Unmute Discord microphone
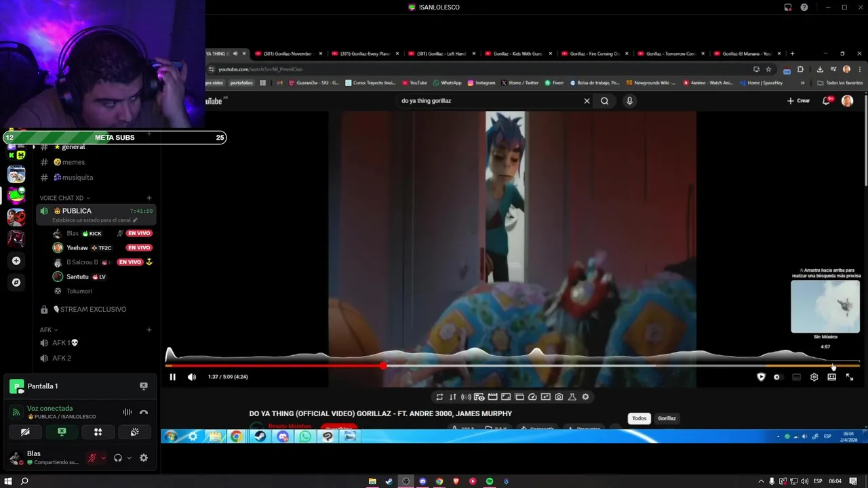The height and width of the screenshot is (488, 868). tap(92, 458)
